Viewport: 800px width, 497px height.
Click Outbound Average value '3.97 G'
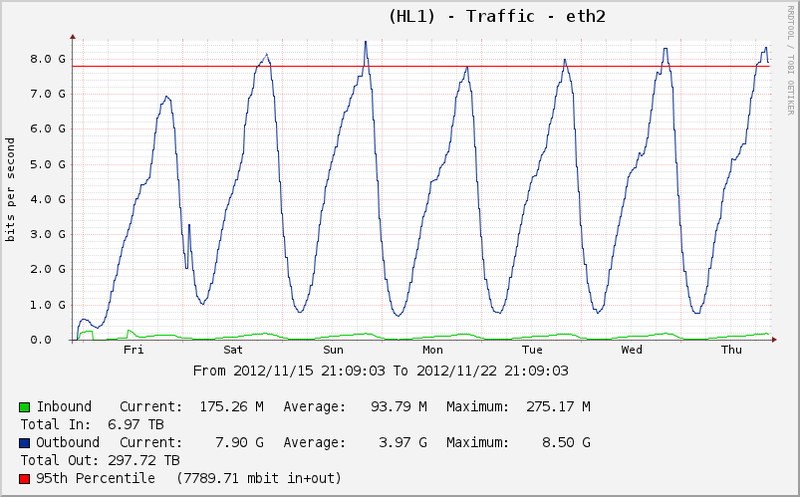click(403, 442)
